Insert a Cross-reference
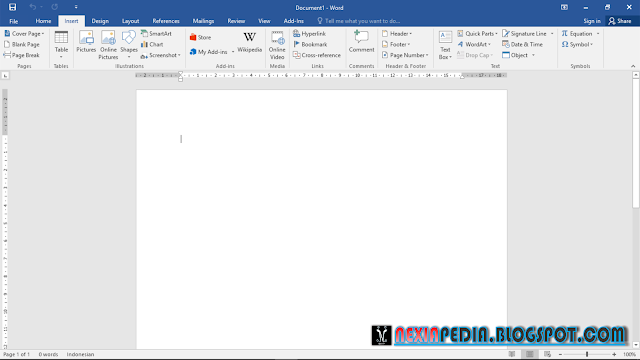 (317, 55)
